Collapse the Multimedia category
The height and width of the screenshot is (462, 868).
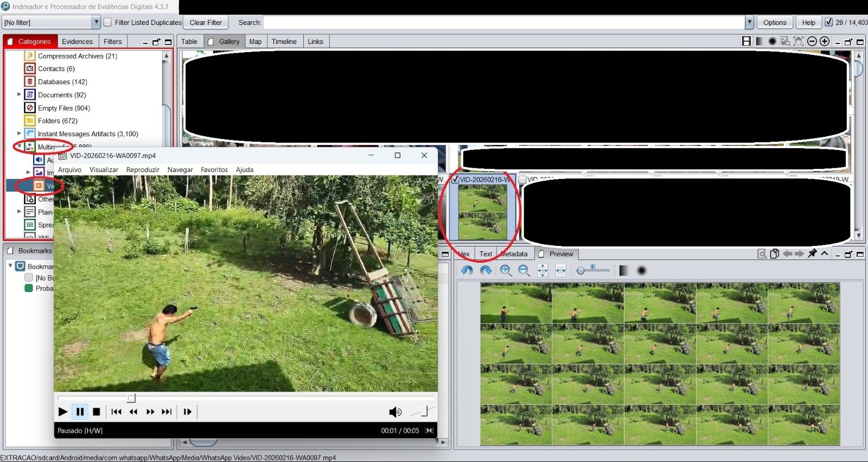(x=19, y=147)
